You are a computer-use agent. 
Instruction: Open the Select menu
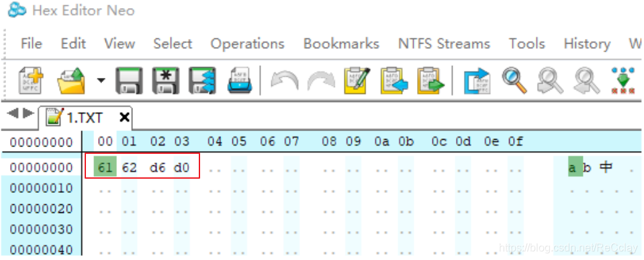pos(173,44)
